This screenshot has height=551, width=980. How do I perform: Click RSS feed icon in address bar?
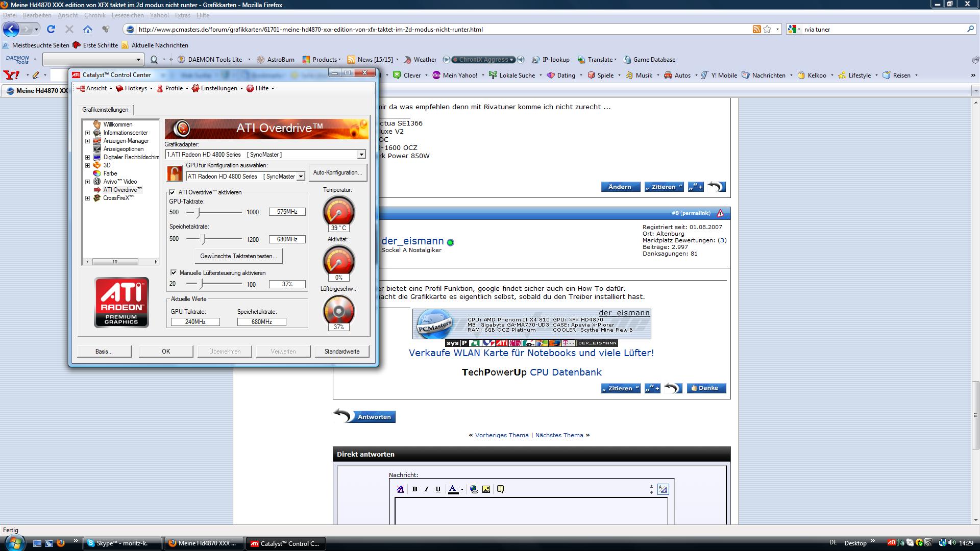[756, 29]
